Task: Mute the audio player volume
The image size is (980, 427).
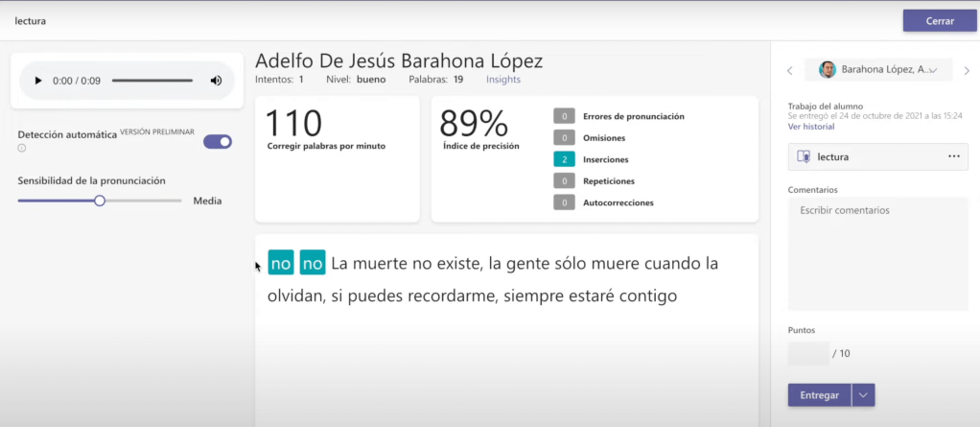Action: [x=216, y=81]
